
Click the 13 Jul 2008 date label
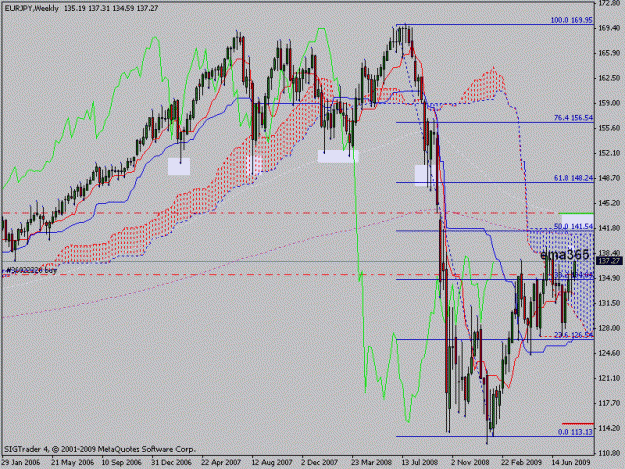tap(420, 463)
